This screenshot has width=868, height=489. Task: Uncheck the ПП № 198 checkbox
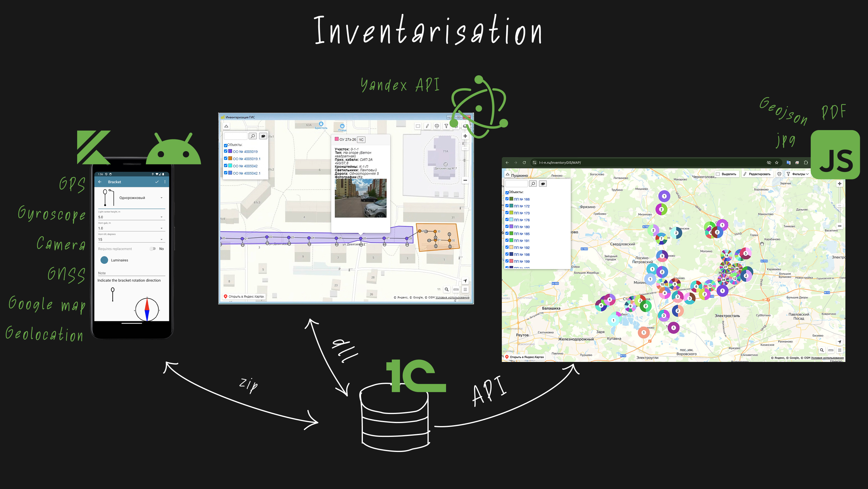tap(507, 254)
